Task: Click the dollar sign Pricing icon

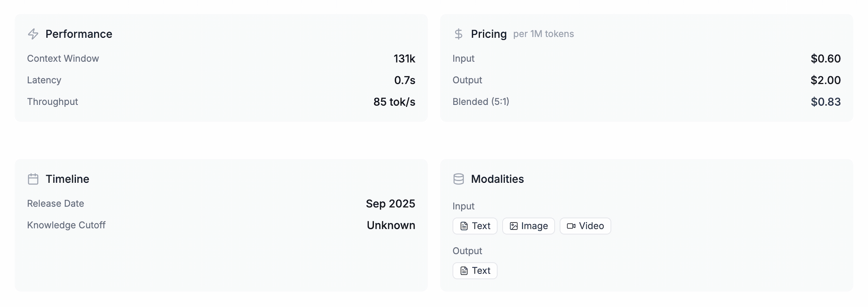Action: 458,34
